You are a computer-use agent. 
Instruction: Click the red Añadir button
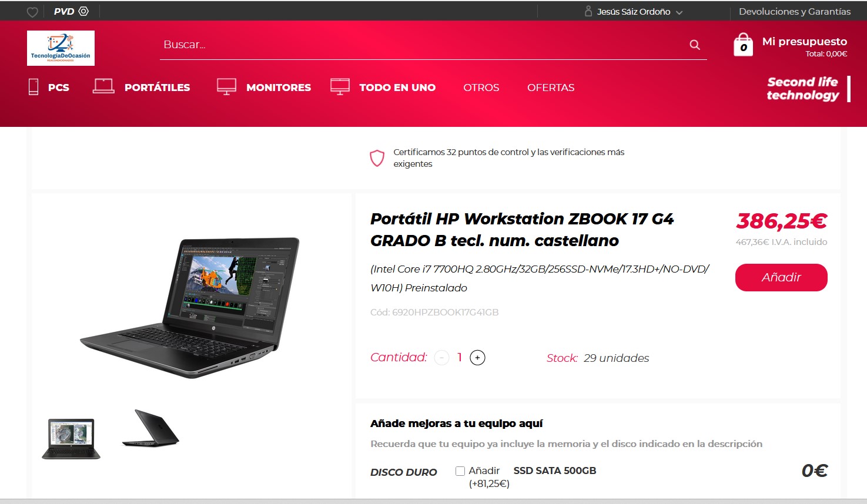tap(781, 277)
